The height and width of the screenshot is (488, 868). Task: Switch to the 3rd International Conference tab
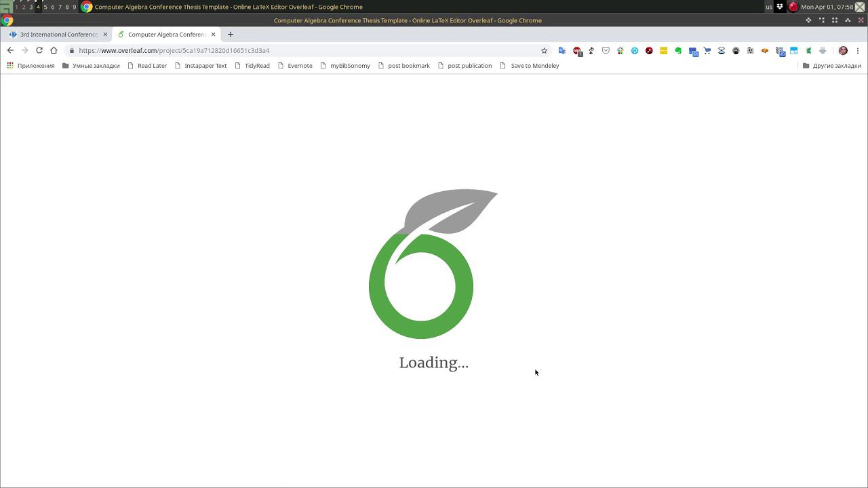(58, 34)
